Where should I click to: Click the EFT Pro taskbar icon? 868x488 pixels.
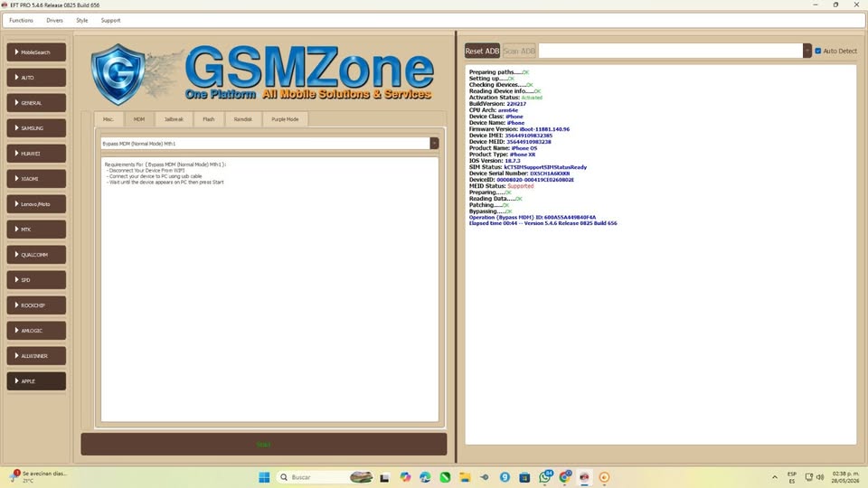point(585,477)
